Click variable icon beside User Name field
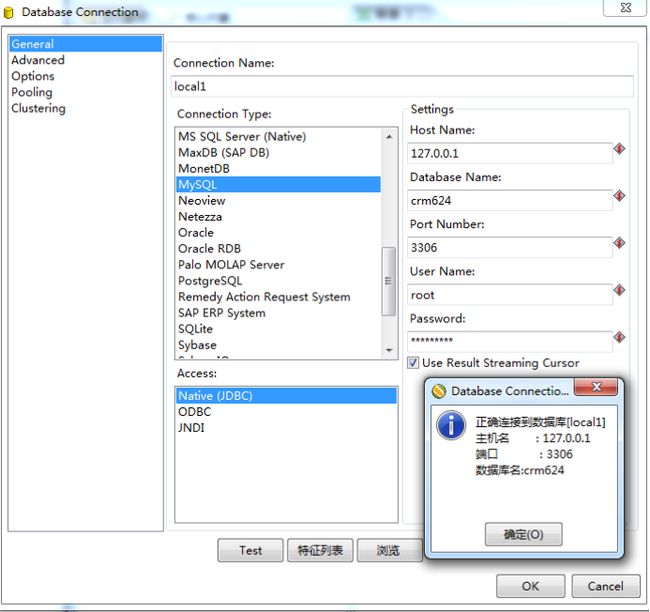 pyautogui.click(x=619, y=290)
